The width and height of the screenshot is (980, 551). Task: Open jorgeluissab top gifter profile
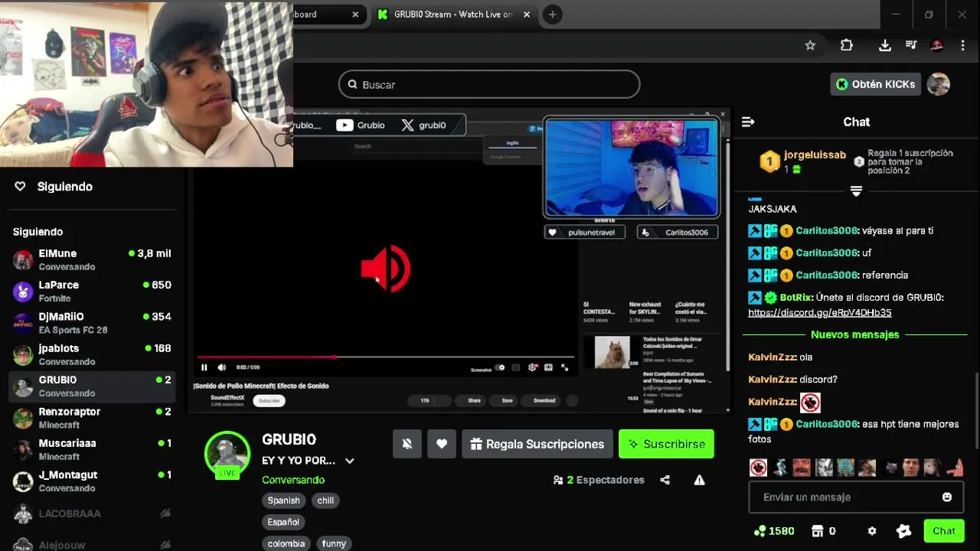[x=815, y=155]
